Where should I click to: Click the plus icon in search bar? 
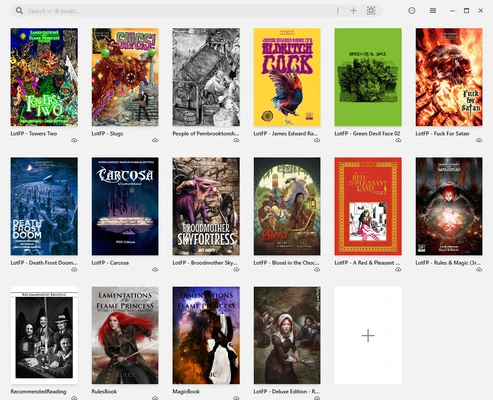pos(353,11)
